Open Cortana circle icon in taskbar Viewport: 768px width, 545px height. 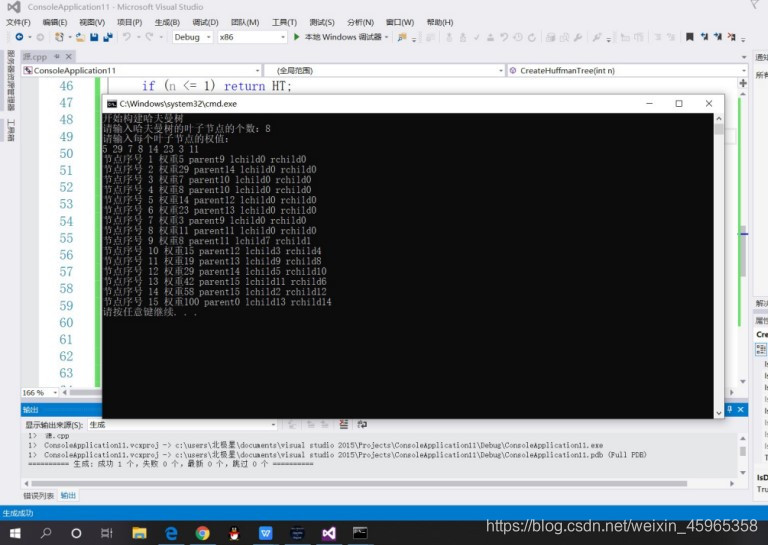click(76, 533)
